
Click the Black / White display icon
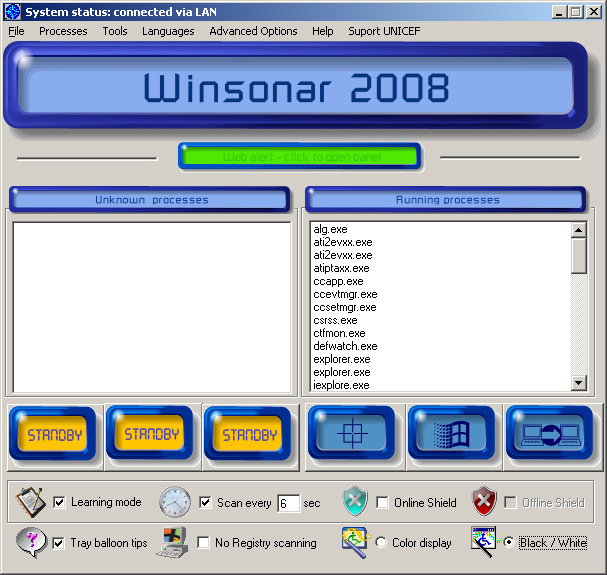[484, 541]
